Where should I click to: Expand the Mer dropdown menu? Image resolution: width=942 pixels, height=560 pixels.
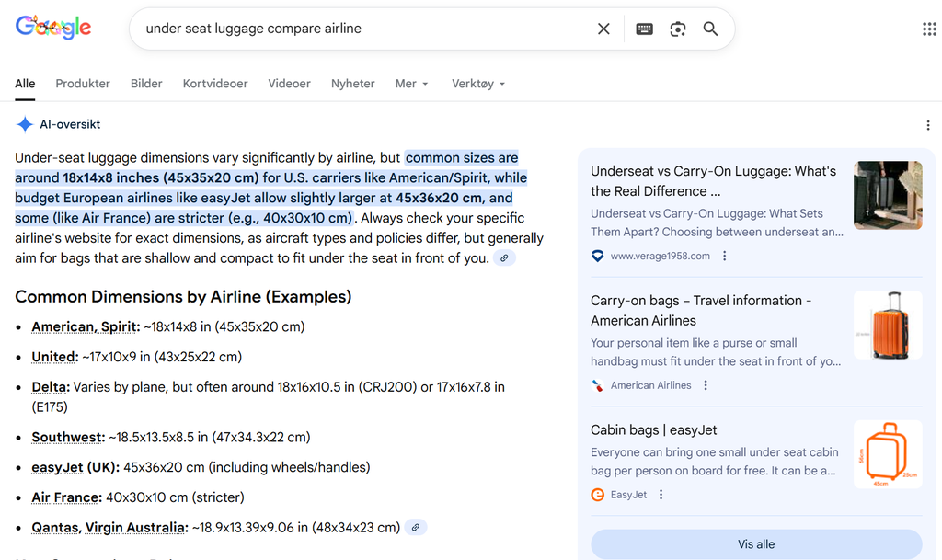411,84
